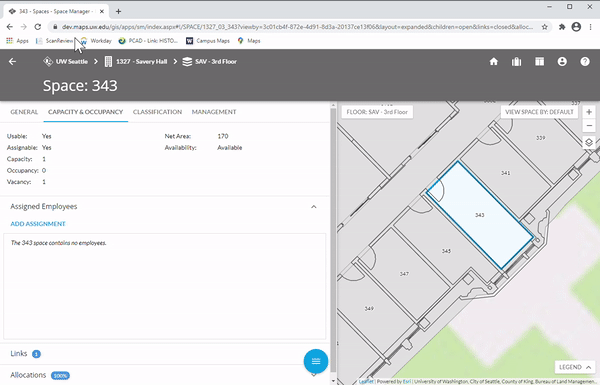Open the Maps bookmark
Image resolution: width=600 pixels, height=385 pixels.
(249, 41)
